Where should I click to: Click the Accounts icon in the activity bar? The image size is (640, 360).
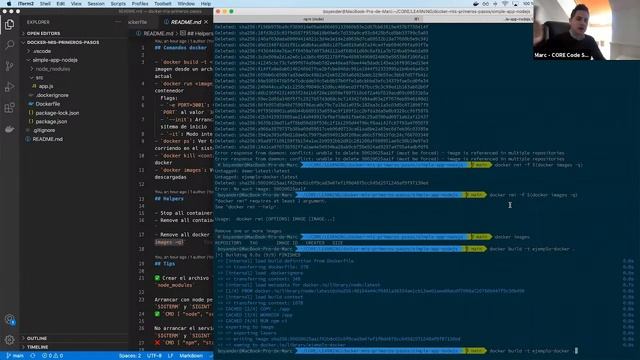click(x=9, y=320)
